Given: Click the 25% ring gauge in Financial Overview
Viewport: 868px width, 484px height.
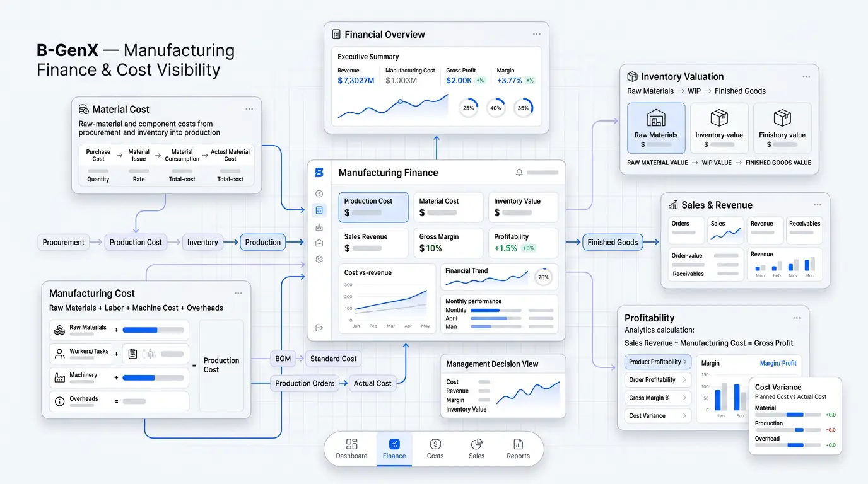Looking at the screenshot, I should (468, 108).
